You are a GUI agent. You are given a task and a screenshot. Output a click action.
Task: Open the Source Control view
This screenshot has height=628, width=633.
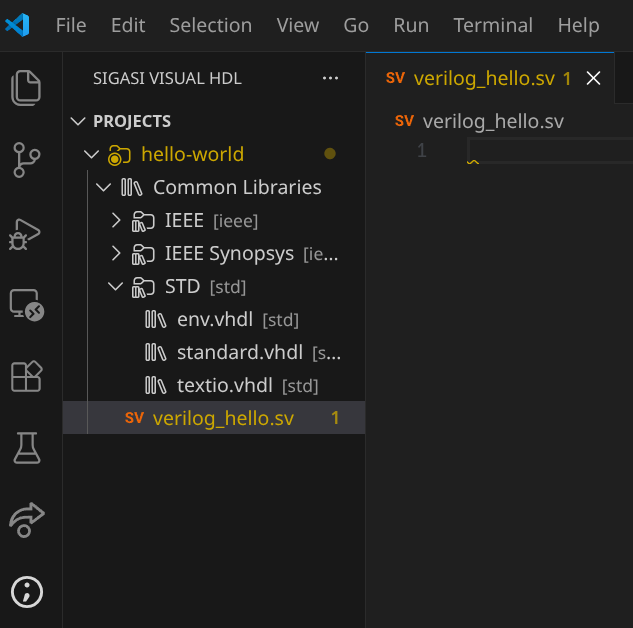coord(27,160)
